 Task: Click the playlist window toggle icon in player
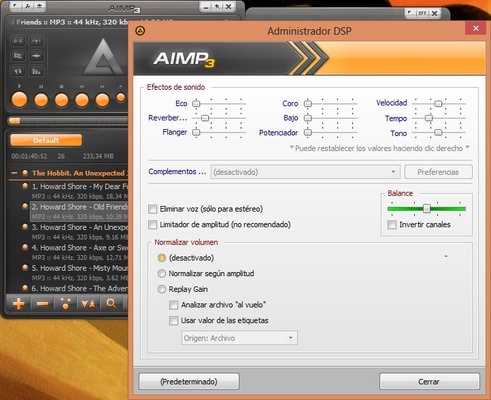(18, 56)
